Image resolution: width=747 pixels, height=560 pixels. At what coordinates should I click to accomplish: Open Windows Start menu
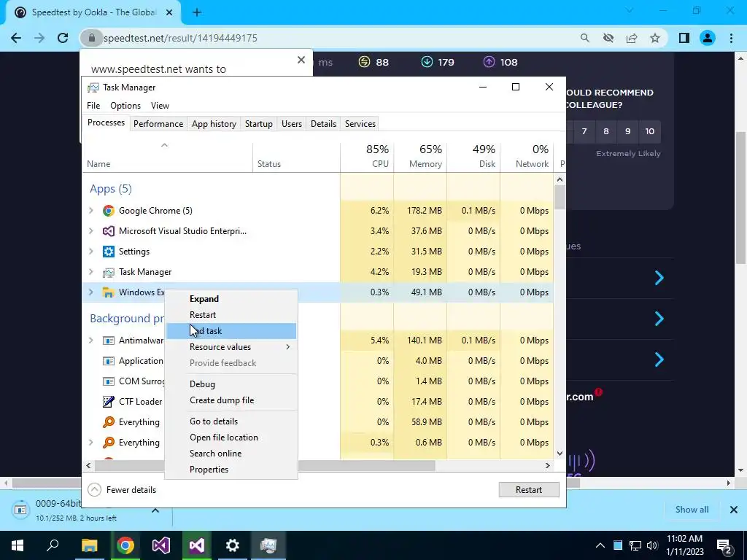pos(18,545)
